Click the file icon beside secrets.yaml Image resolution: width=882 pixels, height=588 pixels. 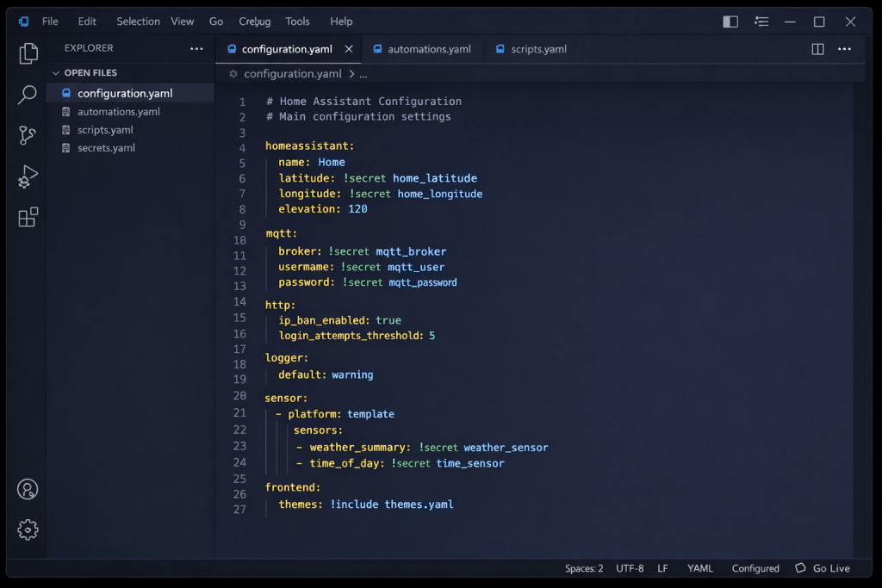click(65, 148)
